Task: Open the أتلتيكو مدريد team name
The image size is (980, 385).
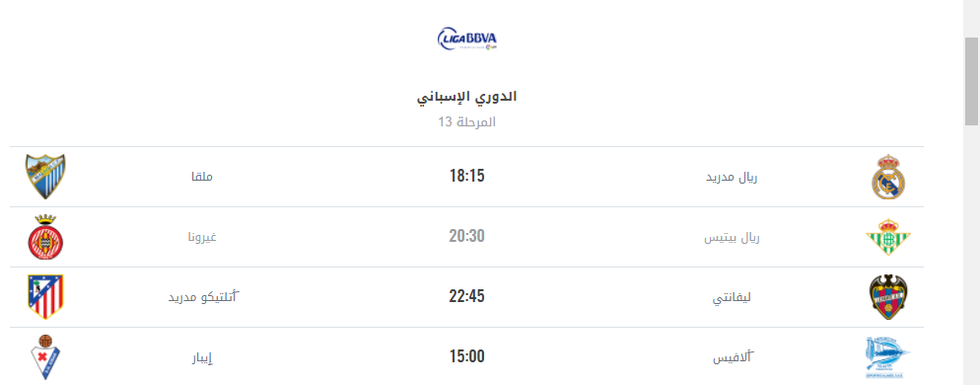Action: (204, 297)
